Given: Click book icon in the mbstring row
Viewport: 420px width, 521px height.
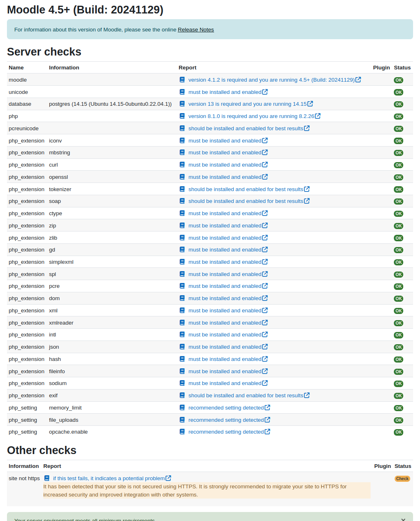Looking at the screenshot, I should 182,153.
